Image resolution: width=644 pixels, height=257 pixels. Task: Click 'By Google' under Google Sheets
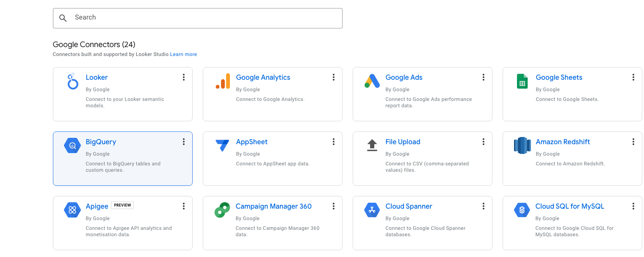[547, 89]
